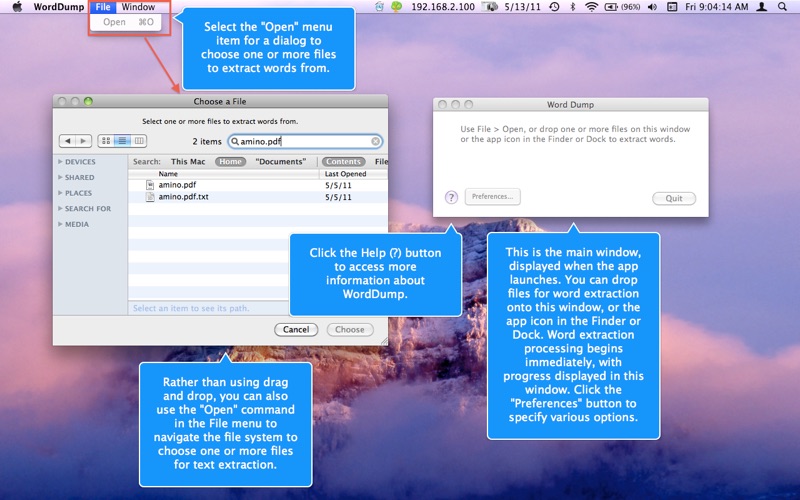This screenshot has width=800, height=500.
Task: Click the Choose button
Action: 350,330
